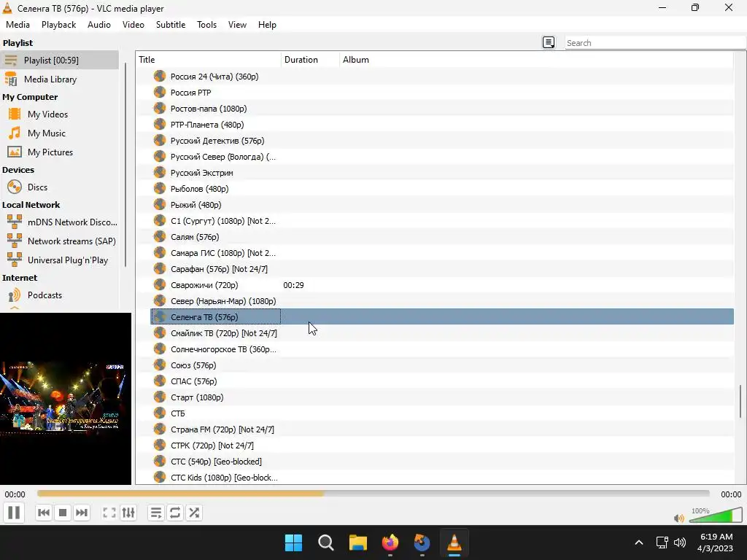The width and height of the screenshot is (747, 560).
Task: Click the video preview thumbnail
Action: [65, 399]
